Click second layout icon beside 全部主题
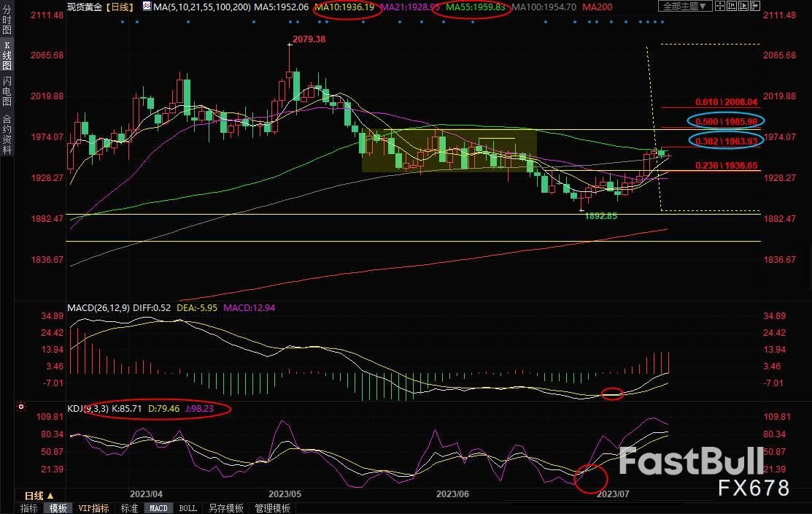Viewport: 812px width, 514px height. [x=733, y=6]
